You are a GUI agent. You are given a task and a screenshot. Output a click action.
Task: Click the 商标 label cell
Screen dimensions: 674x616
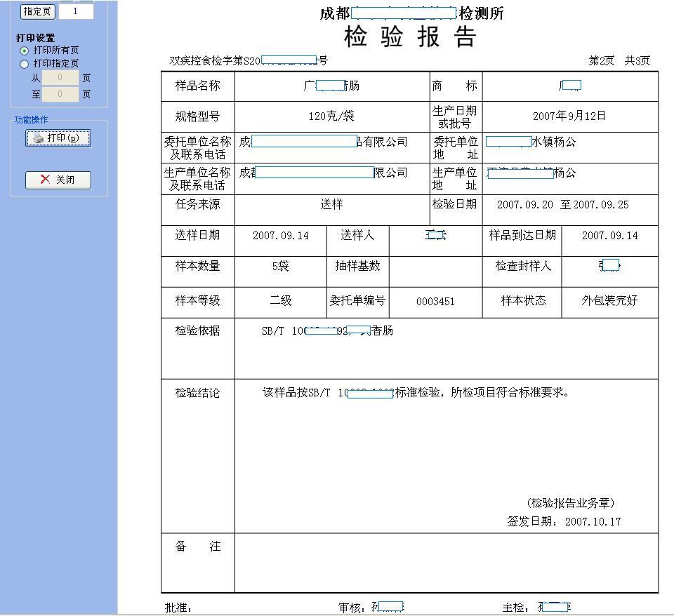click(x=455, y=86)
